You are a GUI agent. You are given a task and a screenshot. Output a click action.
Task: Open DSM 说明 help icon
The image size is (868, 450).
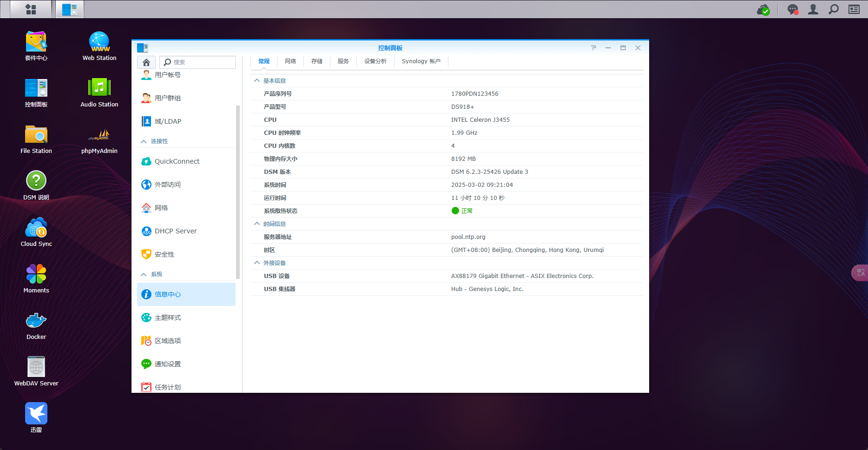[36, 185]
